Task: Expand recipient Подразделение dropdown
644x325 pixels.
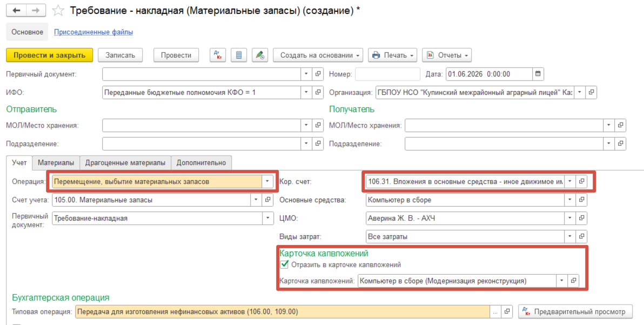Action: pyautogui.click(x=608, y=144)
